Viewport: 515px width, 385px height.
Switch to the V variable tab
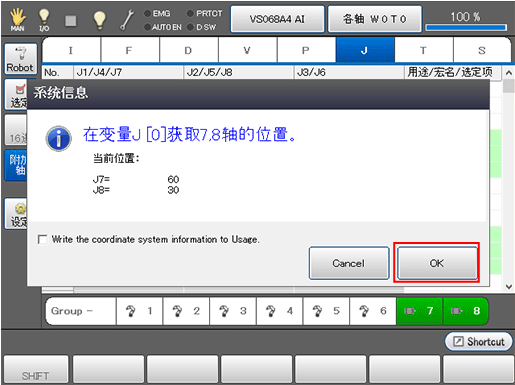coord(248,50)
